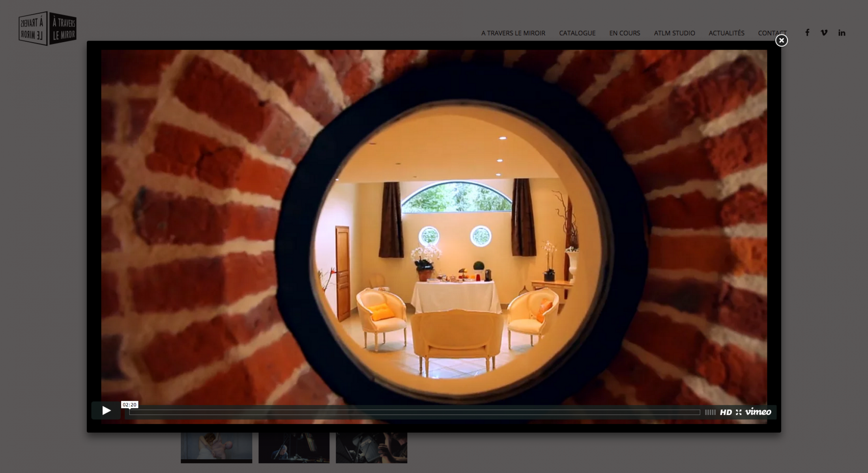868x473 pixels.
Task: Open the ATLM STUDIO menu item
Action: 674,33
